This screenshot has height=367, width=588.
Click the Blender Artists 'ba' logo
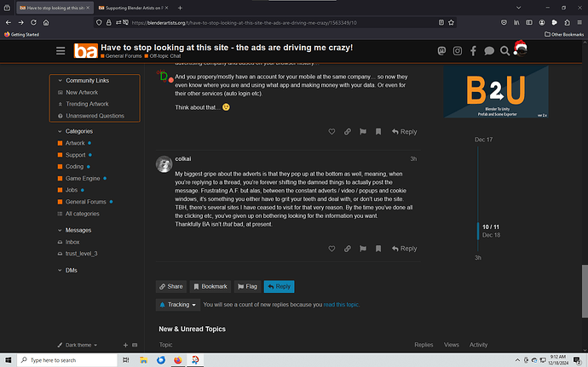coord(86,50)
